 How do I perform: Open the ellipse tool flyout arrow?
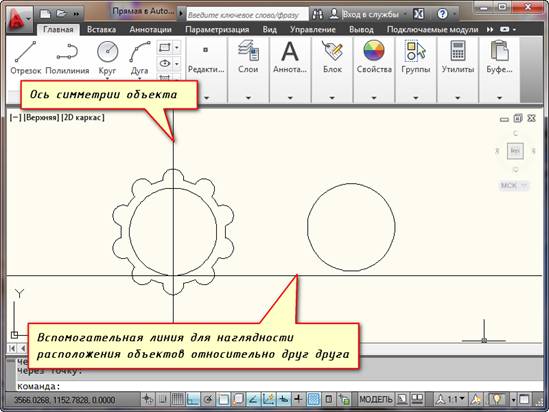point(177,64)
